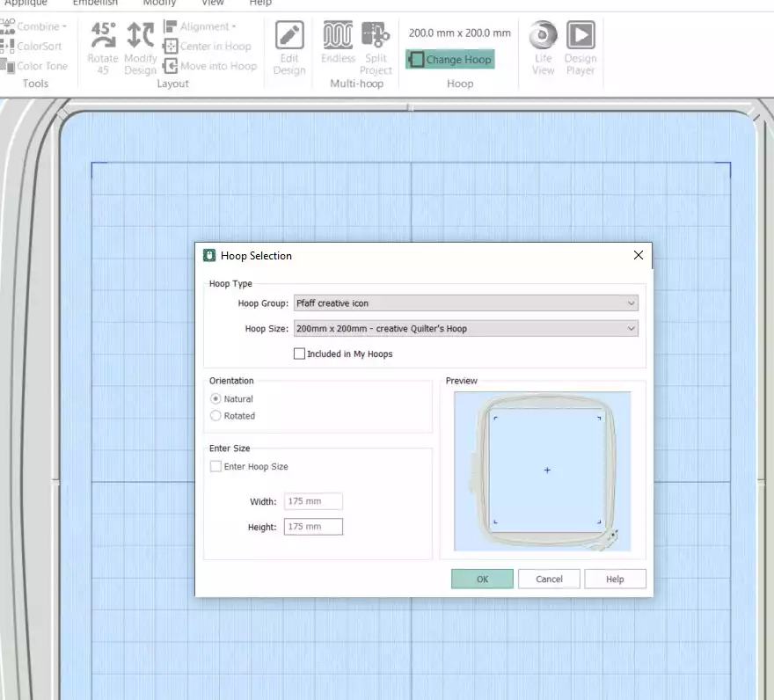Open the Combine dropdown arrow
Screen dimensions: 774x700
coord(64,26)
